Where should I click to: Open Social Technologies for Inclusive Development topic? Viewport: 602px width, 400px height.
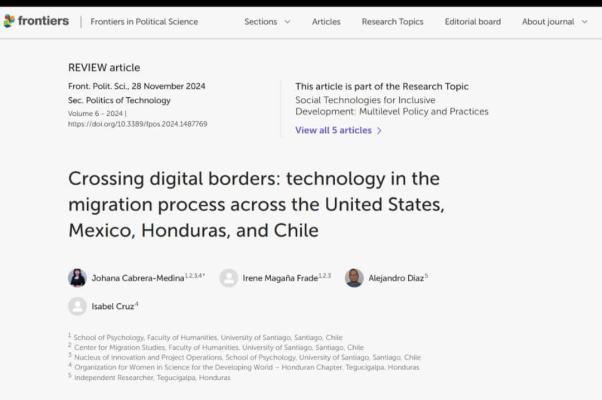(392, 106)
